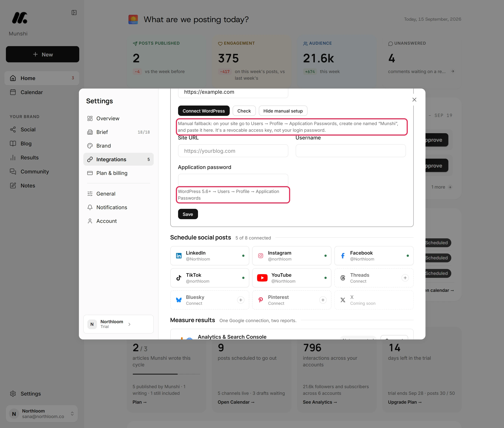Click Connect WordPress button
Image resolution: width=504 pixels, height=428 pixels.
pyautogui.click(x=204, y=111)
